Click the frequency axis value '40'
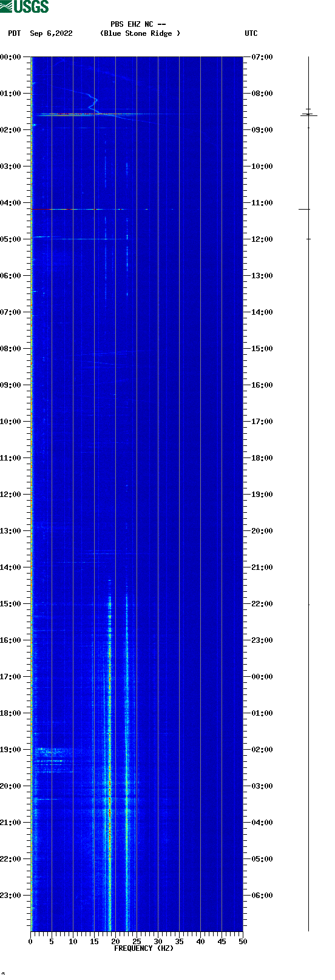 pyautogui.click(x=200, y=942)
